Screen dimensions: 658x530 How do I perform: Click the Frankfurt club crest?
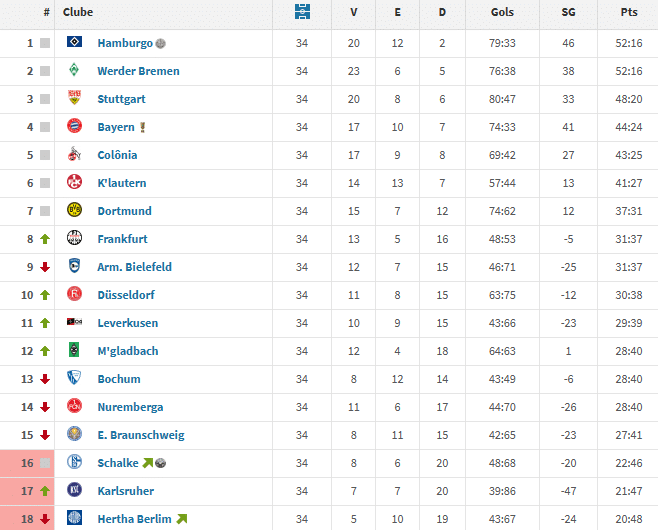point(74,239)
